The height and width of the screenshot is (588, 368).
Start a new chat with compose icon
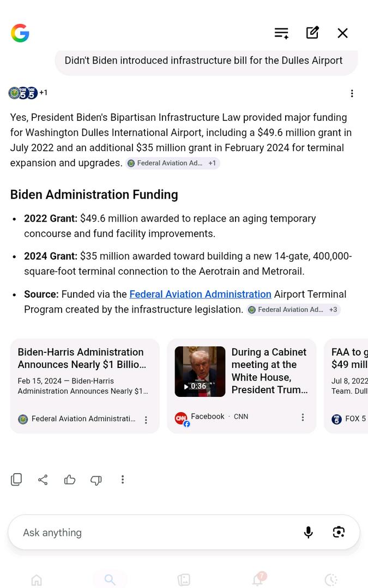(312, 33)
